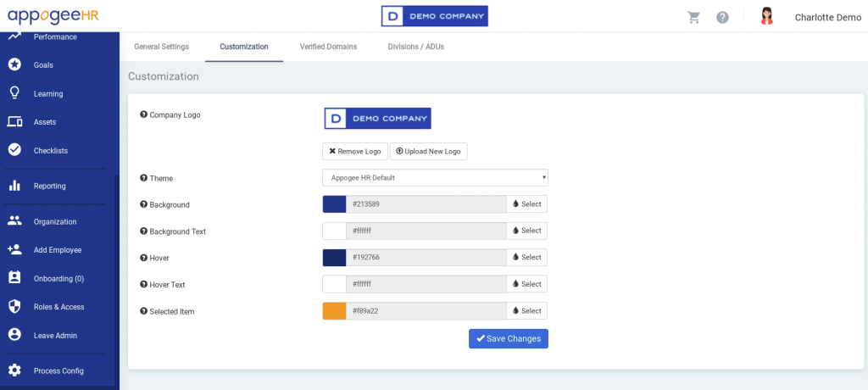Screen dimensions: 868x390
Task: Click the Roles & Access shield icon
Action: point(14,307)
